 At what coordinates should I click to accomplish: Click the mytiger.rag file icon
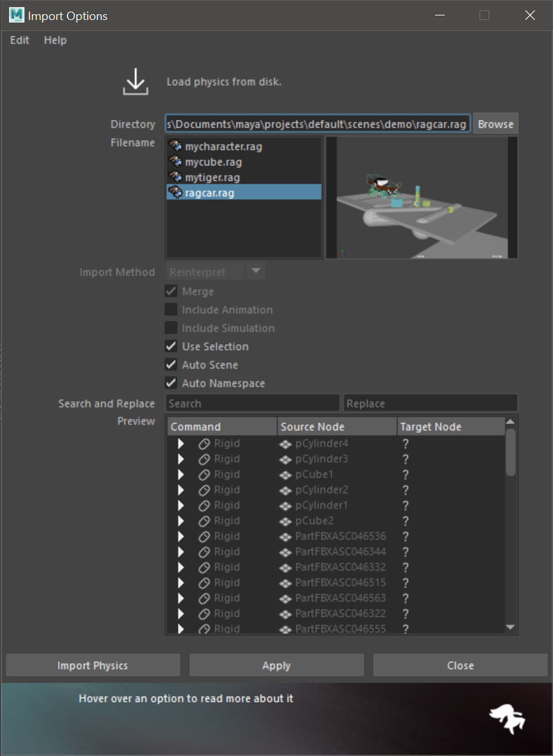point(175,177)
